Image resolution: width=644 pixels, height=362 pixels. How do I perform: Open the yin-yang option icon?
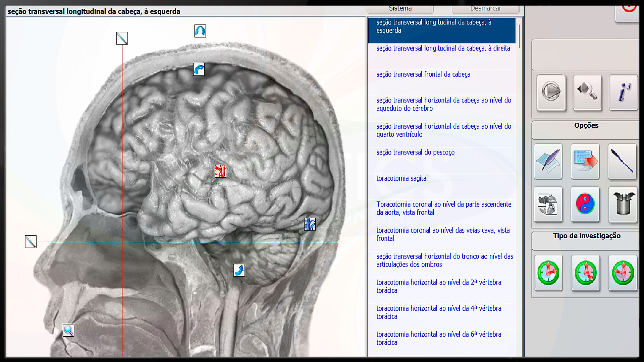pos(585,204)
